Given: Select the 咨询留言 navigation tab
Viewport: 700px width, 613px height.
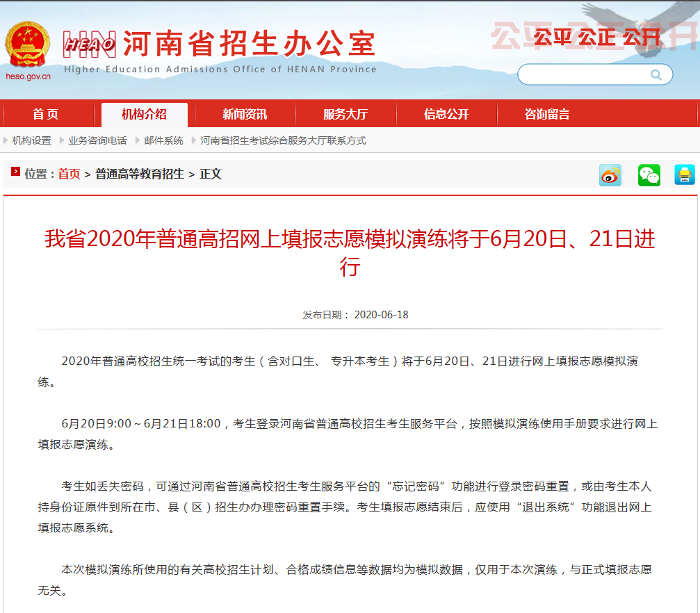Looking at the screenshot, I should point(546,114).
